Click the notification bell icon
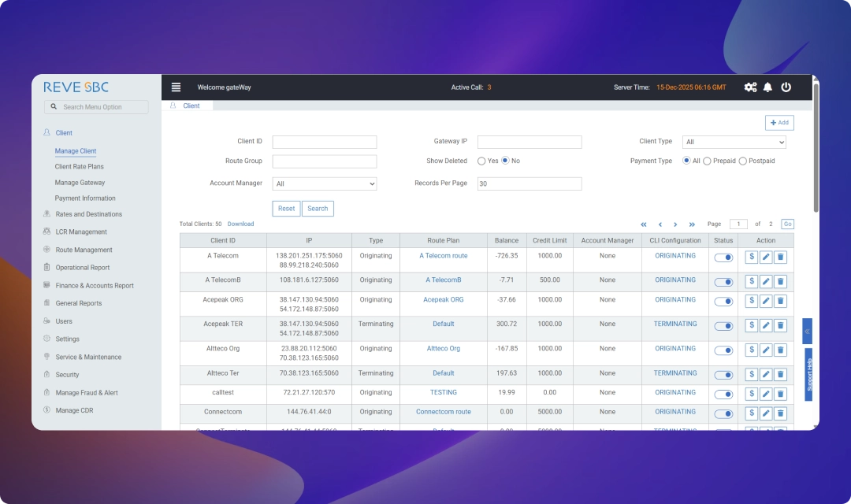The width and height of the screenshot is (851, 504). [767, 87]
